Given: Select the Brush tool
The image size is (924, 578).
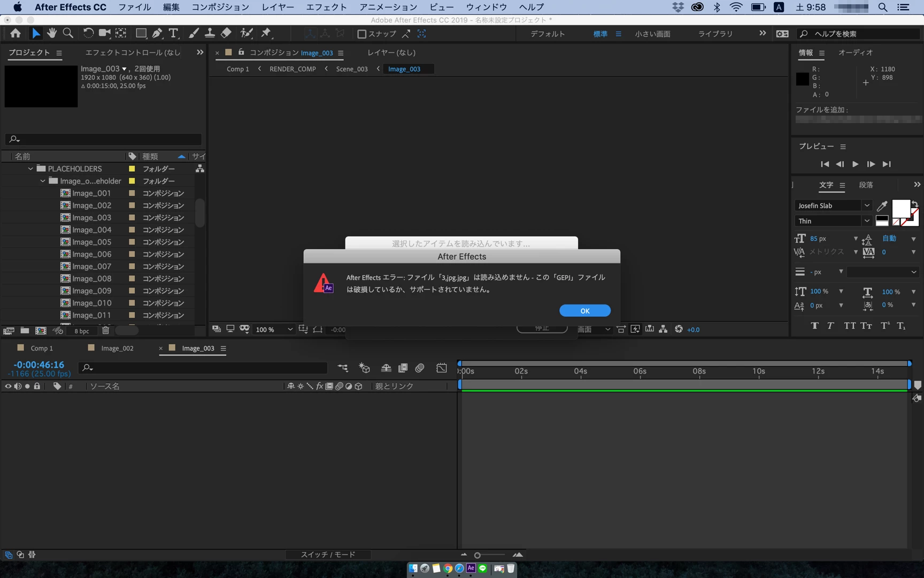Looking at the screenshot, I should [x=194, y=33].
